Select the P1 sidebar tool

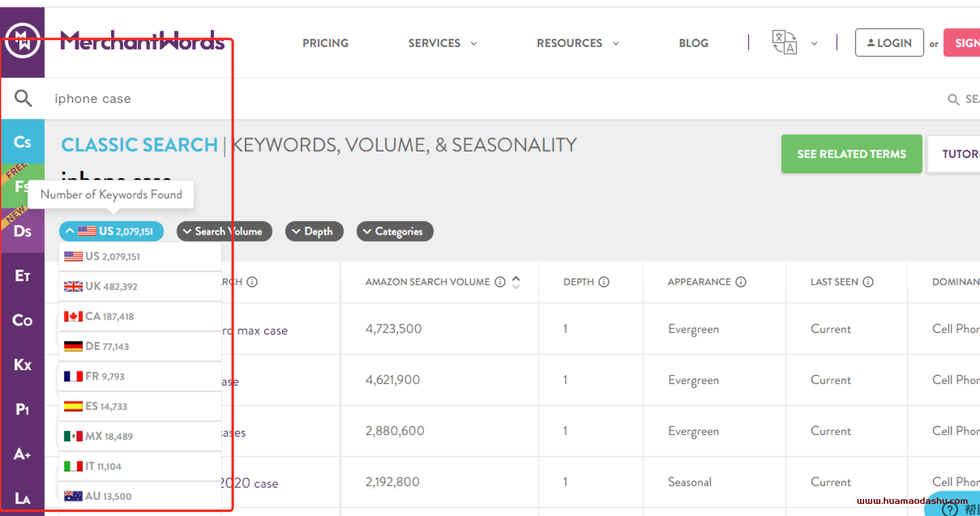pyautogui.click(x=22, y=409)
